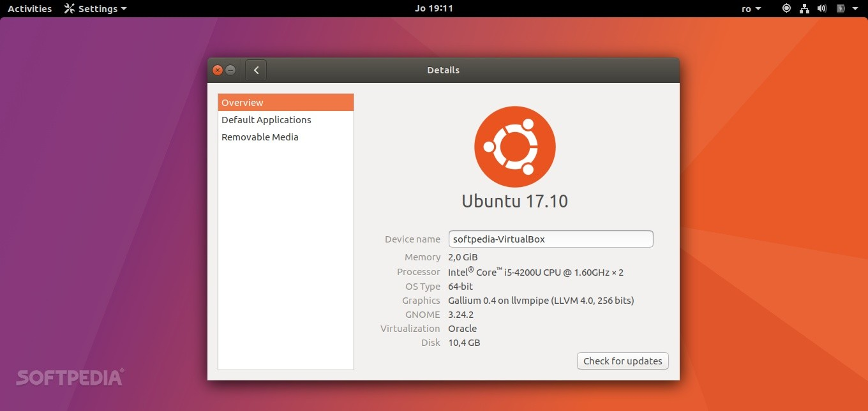
Task: Click the Device name input field
Action: coord(551,239)
